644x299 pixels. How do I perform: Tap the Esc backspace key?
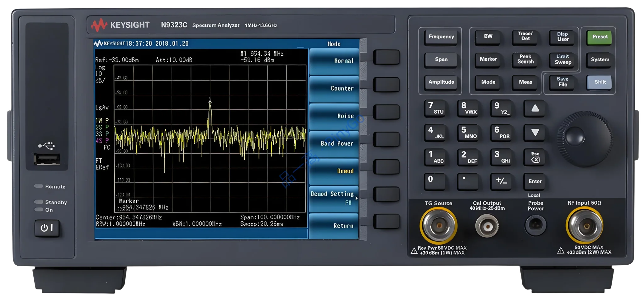tap(535, 157)
